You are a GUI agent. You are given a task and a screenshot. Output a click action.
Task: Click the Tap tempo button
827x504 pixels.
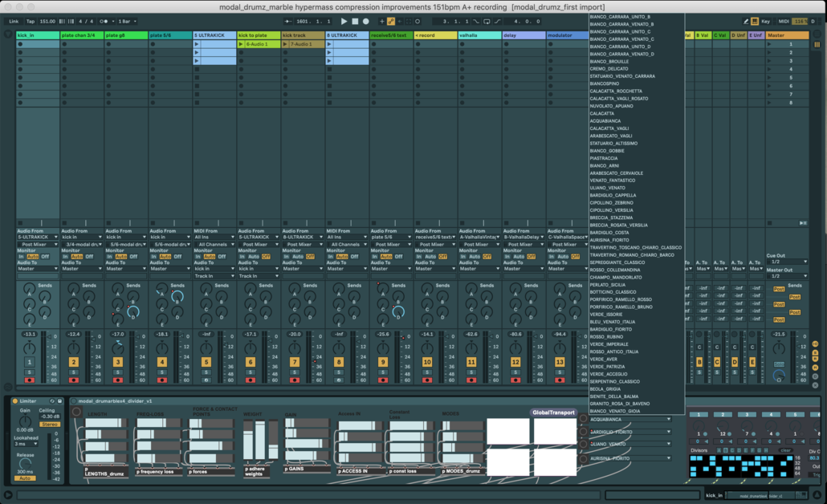click(x=31, y=22)
